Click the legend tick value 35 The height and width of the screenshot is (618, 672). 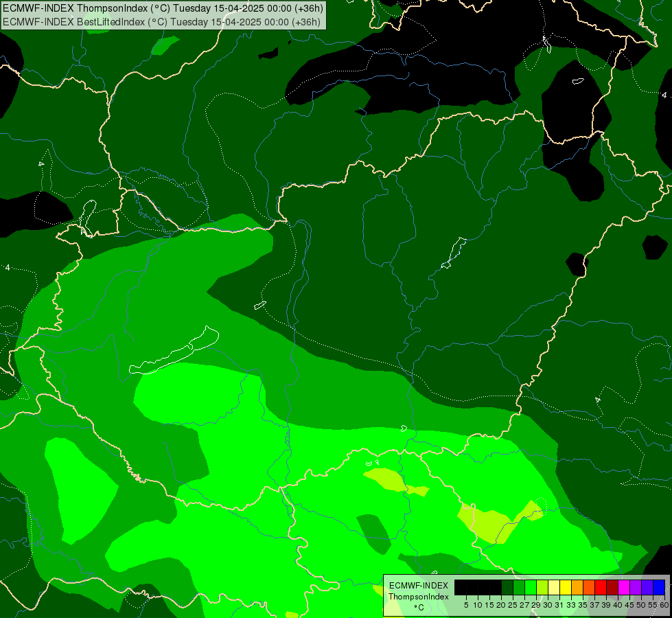[x=583, y=605]
